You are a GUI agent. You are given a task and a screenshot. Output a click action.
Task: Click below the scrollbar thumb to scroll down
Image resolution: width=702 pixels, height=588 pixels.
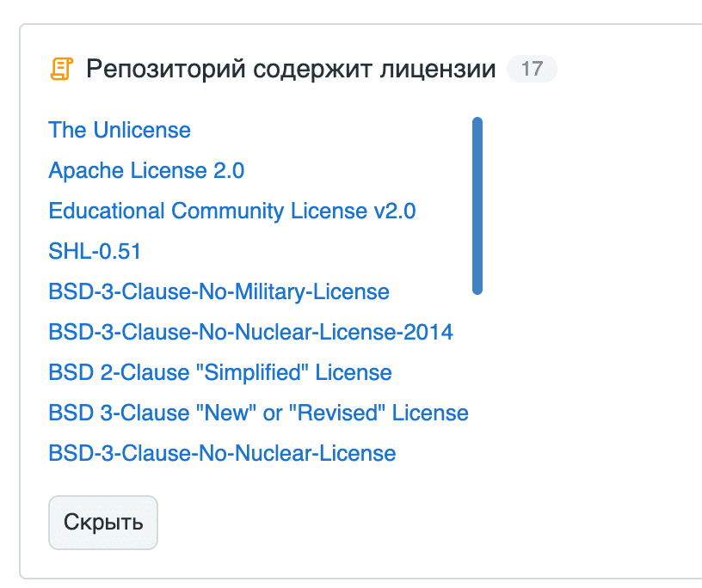point(477,387)
